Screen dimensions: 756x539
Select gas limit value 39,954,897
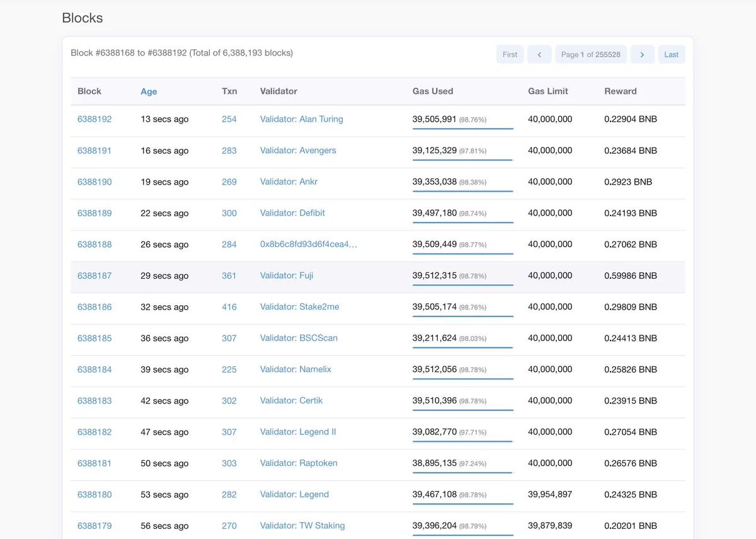click(550, 494)
